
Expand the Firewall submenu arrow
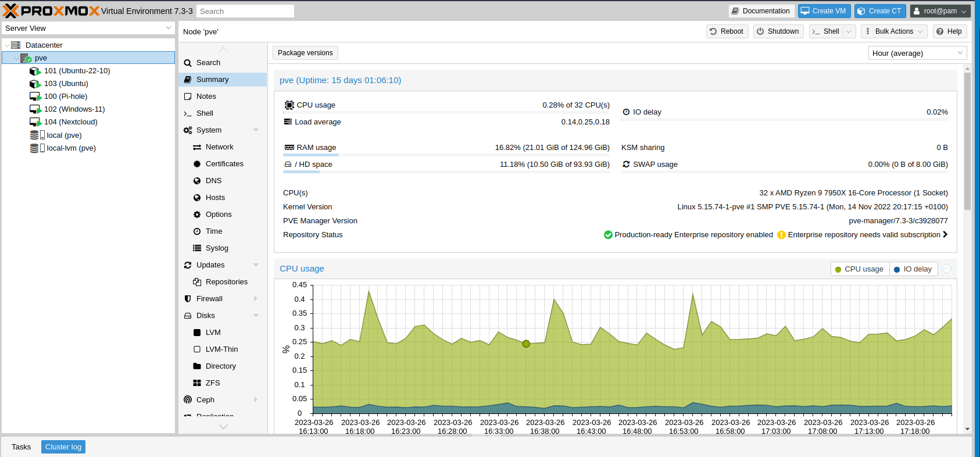256,299
